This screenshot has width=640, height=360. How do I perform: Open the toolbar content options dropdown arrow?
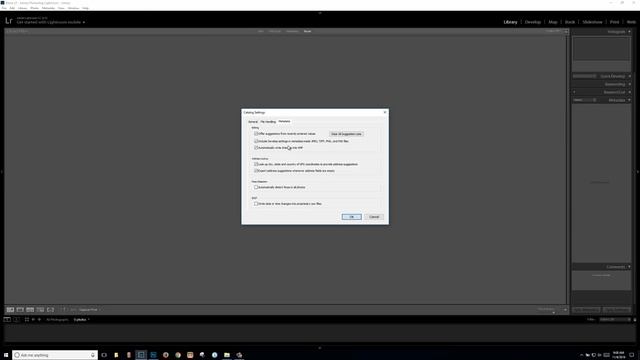pos(565,310)
